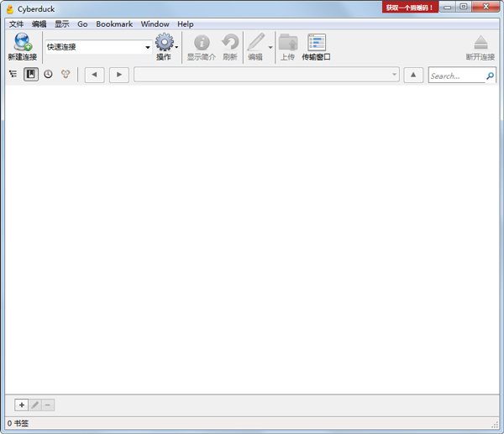Screen dimensions: 504x434
Task: Add a bookmark with the plus button
Action: 22,405
